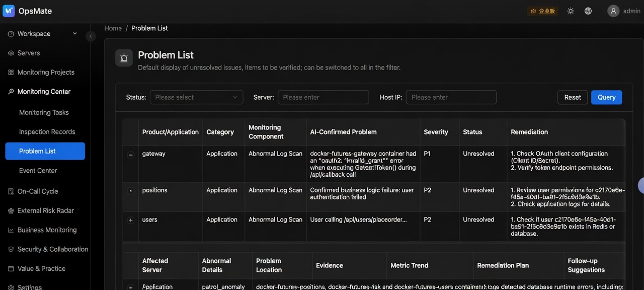
Task: Click the Unresolved status in the gateway row
Action: pyautogui.click(x=478, y=154)
